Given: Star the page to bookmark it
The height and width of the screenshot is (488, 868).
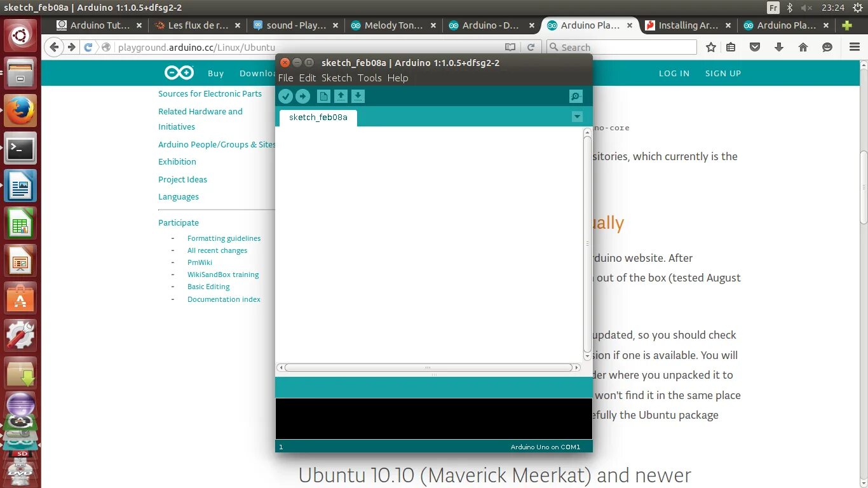Looking at the screenshot, I should click(710, 47).
